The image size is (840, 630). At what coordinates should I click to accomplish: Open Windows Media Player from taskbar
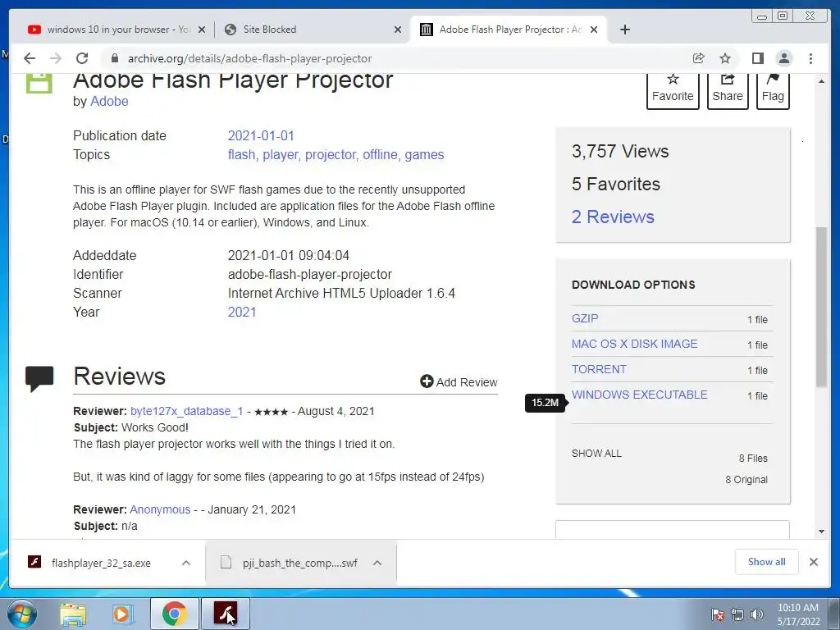tap(123, 614)
